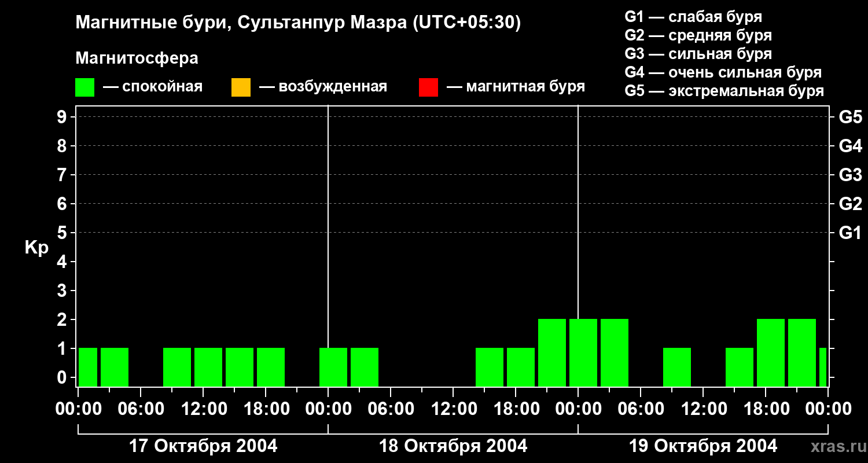The image size is (868, 463).
Task: Select the 'Магнитосфера' heading label
Action: (x=137, y=58)
